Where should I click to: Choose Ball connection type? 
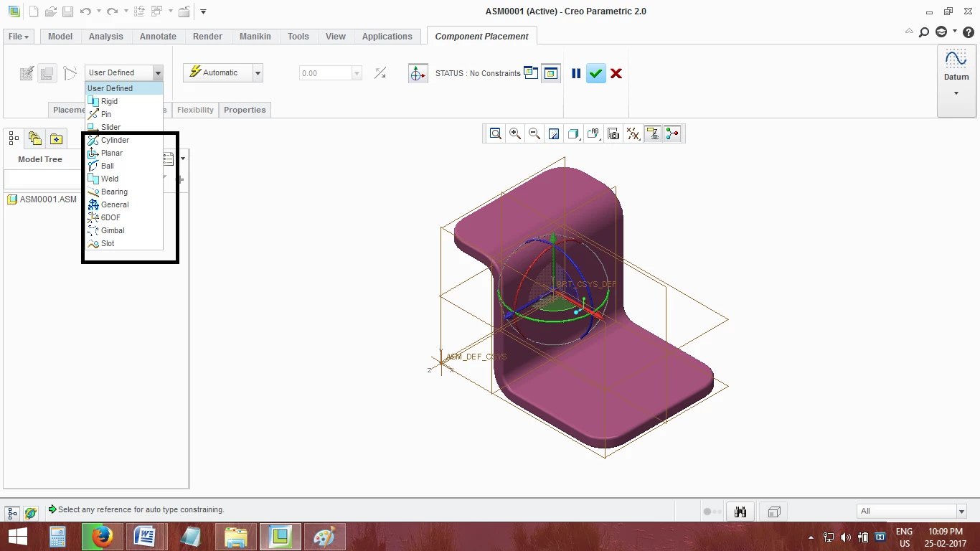pyautogui.click(x=124, y=166)
